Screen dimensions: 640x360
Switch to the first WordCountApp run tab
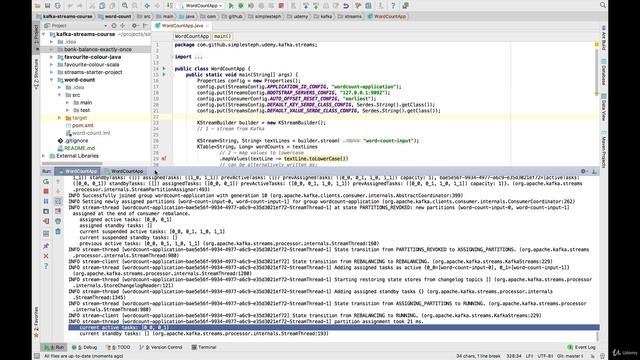(78, 171)
